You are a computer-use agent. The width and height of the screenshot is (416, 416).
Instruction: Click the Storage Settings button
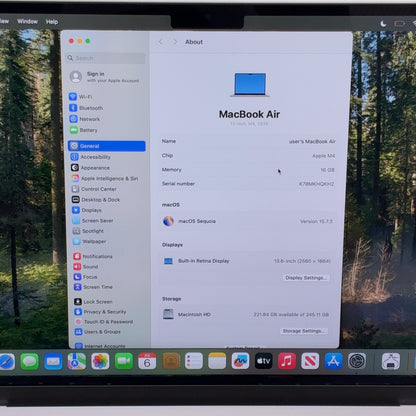click(303, 331)
